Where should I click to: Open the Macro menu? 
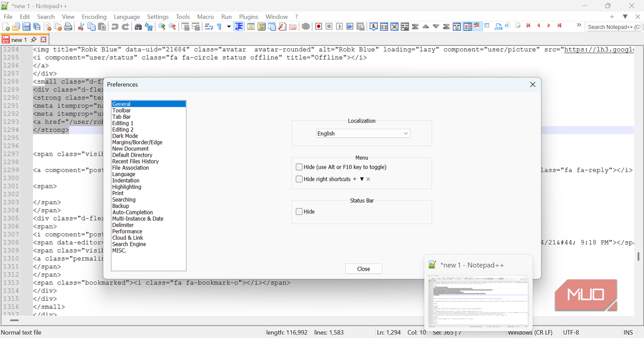(x=205, y=17)
